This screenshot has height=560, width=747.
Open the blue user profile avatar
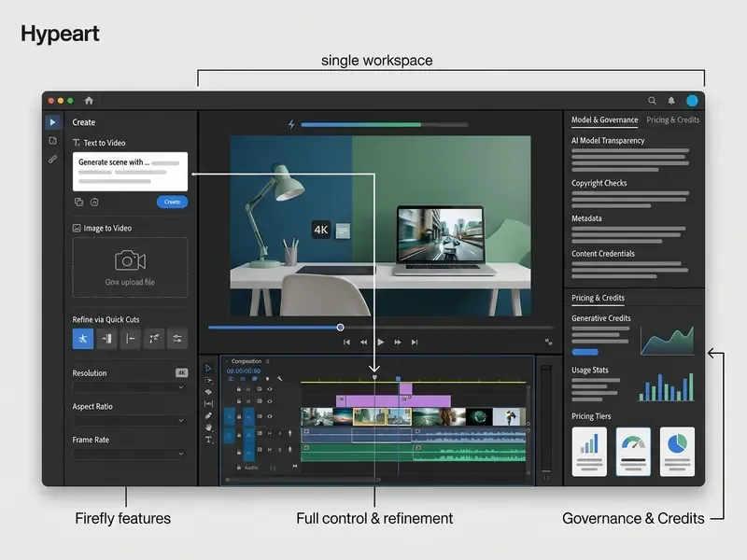point(692,101)
